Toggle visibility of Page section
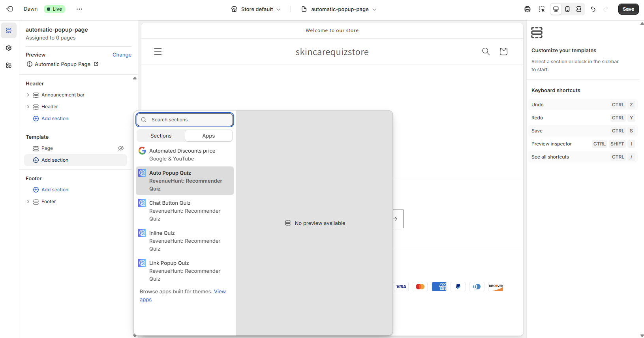 (121, 148)
